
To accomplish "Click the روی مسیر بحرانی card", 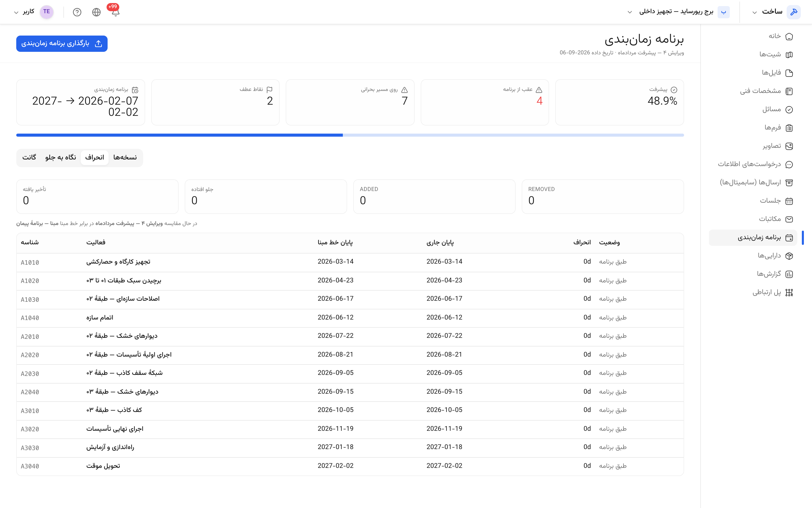I will (350, 102).
